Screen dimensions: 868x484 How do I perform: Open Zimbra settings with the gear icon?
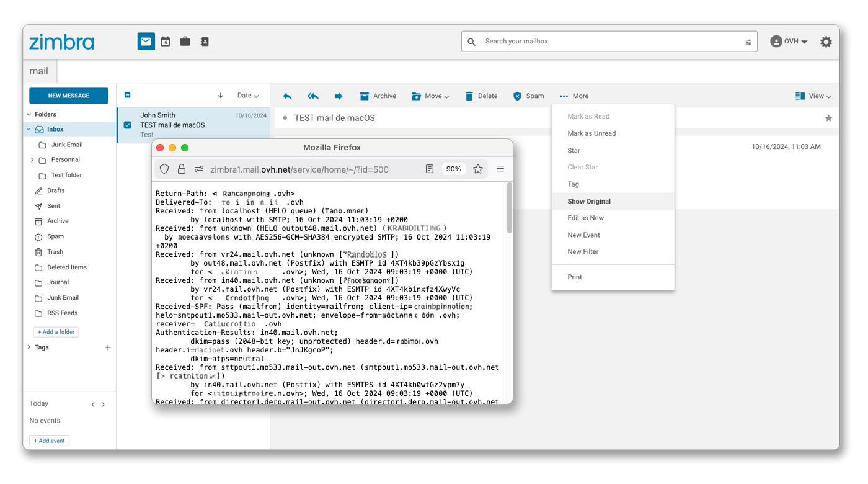click(826, 41)
